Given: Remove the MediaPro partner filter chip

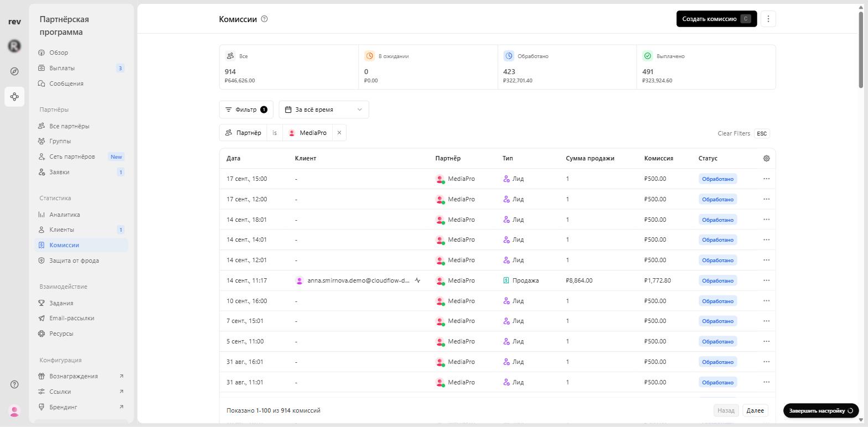Looking at the screenshot, I should tap(339, 133).
